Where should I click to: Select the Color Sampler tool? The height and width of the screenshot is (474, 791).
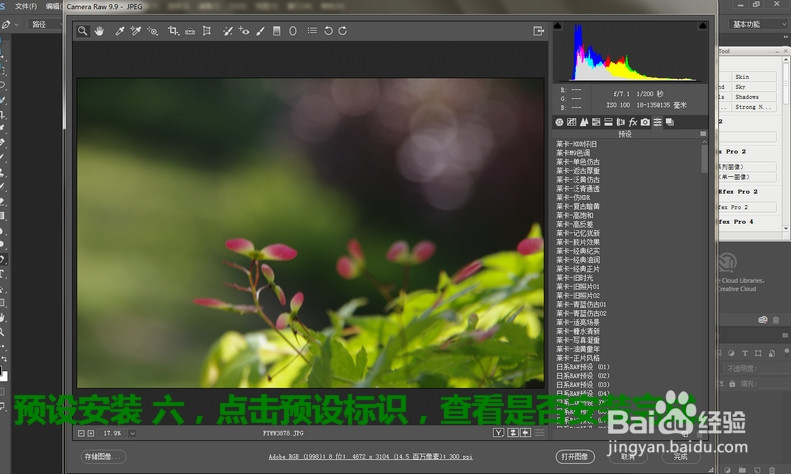(135, 31)
